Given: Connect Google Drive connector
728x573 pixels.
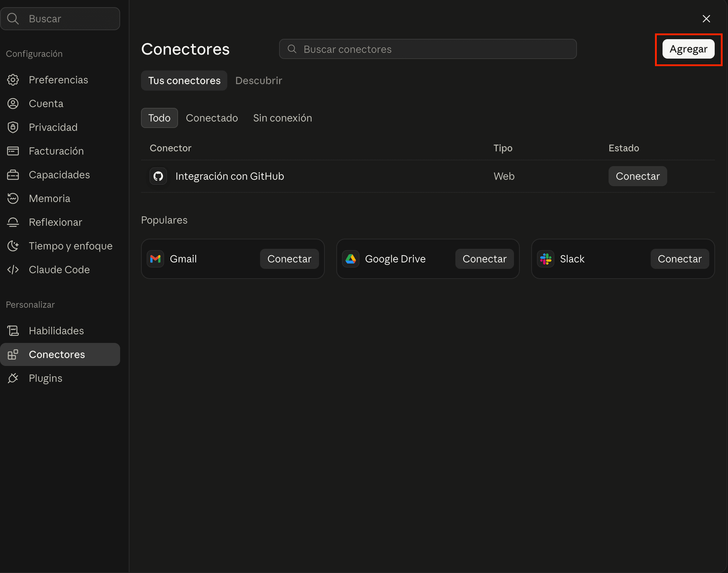Looking at the screenshot, I should 484,259.
